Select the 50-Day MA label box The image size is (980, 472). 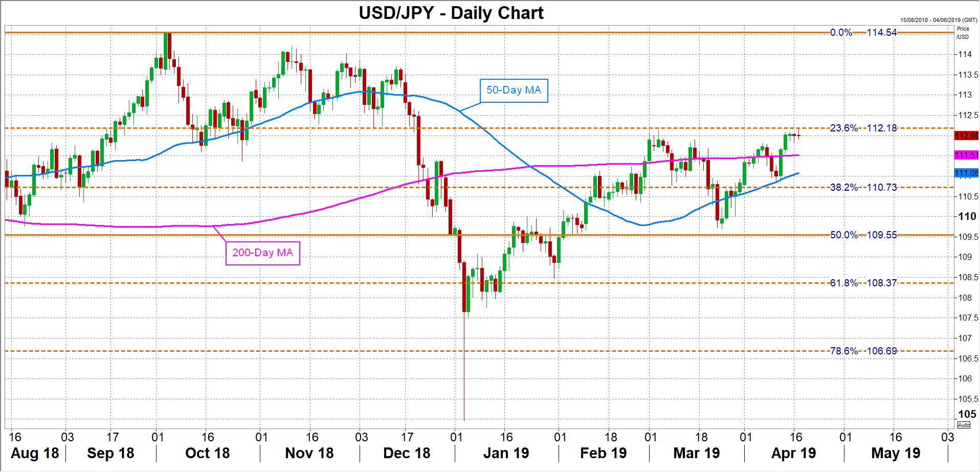pyautogui.click(x=514, y=91)
